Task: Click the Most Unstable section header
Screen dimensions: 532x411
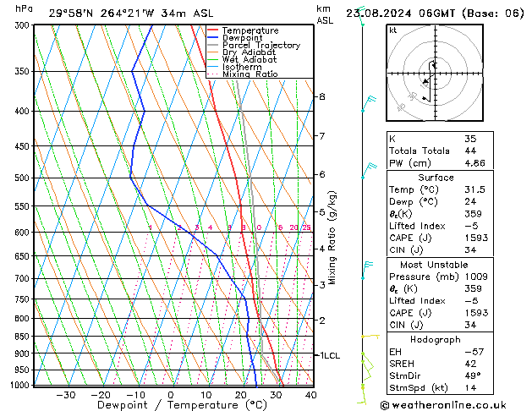Action: pos(436,264)
